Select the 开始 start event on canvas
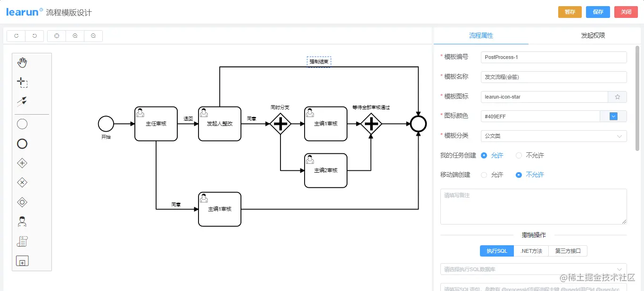This screenshot has height=291, width=644. [x=106, y=124]
